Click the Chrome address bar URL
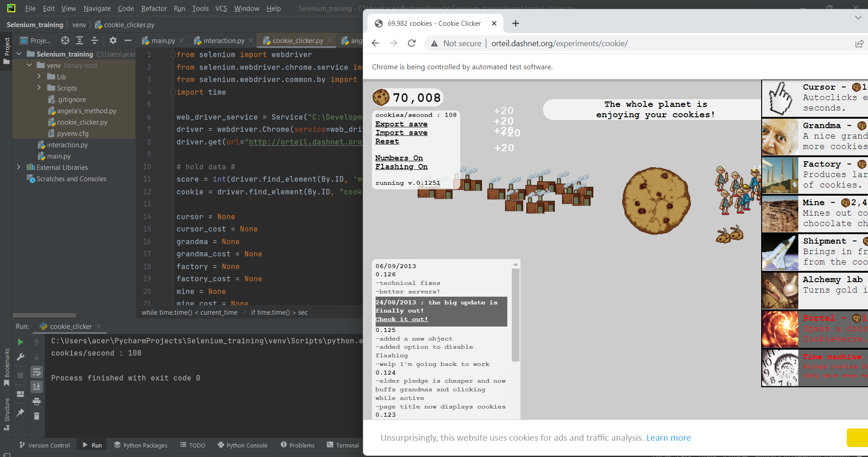This screenshot has width=868, height=457. (x=559, y=43)
